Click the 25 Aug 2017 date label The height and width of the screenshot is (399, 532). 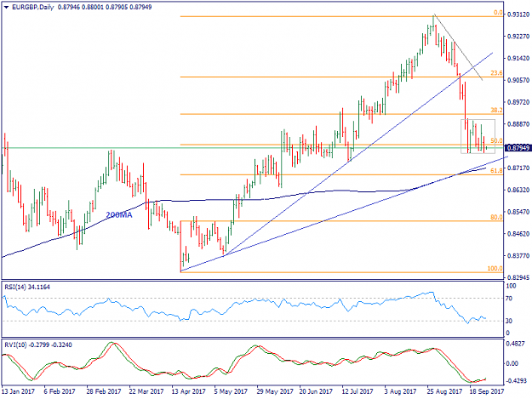[445, 391]
